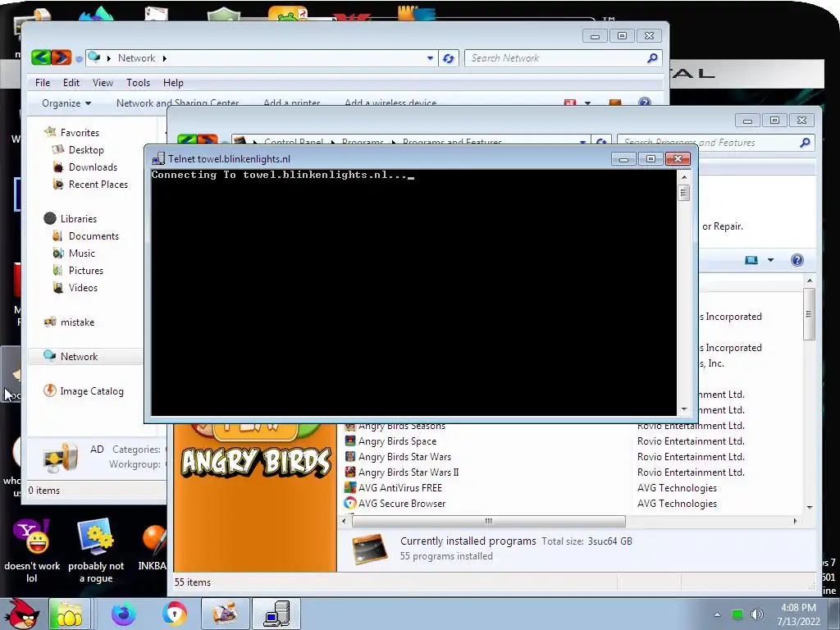Select Angry Birds Star Wars II entry
The image size is (840, 630).
coord(409,472)
